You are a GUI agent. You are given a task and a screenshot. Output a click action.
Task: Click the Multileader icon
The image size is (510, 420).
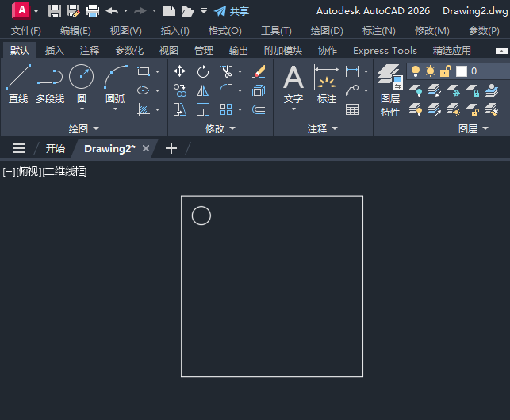(352, 90)
